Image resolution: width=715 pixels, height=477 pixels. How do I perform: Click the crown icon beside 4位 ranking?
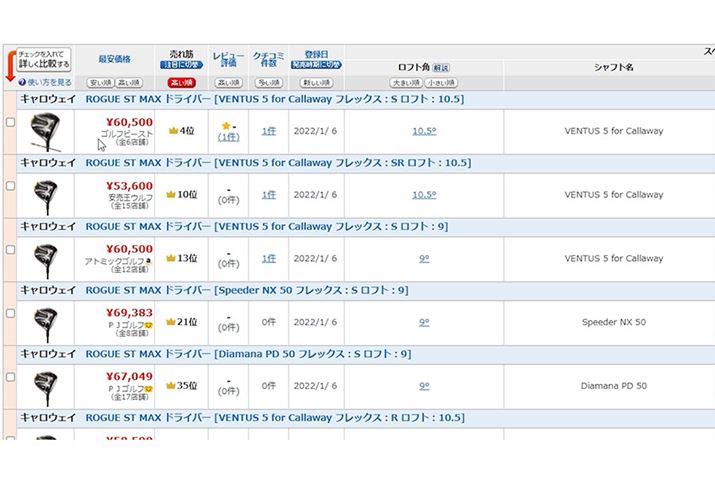coord(172,131)
